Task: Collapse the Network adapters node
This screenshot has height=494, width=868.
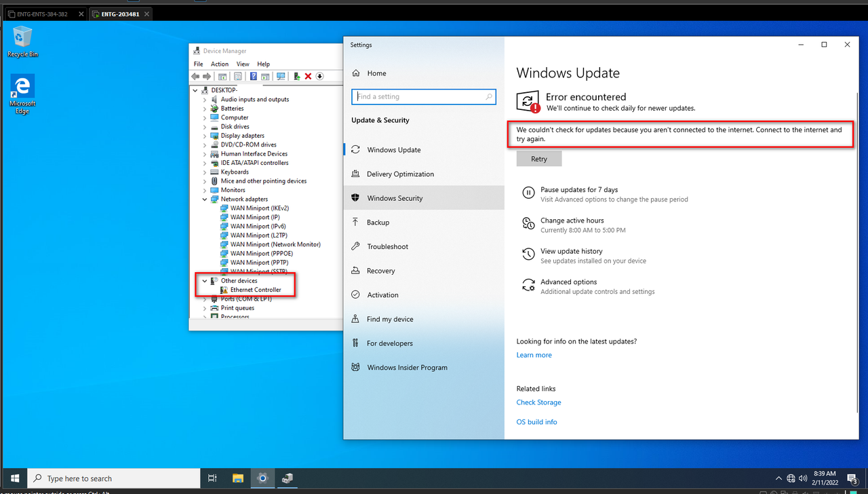Action: tap(205, 199)
